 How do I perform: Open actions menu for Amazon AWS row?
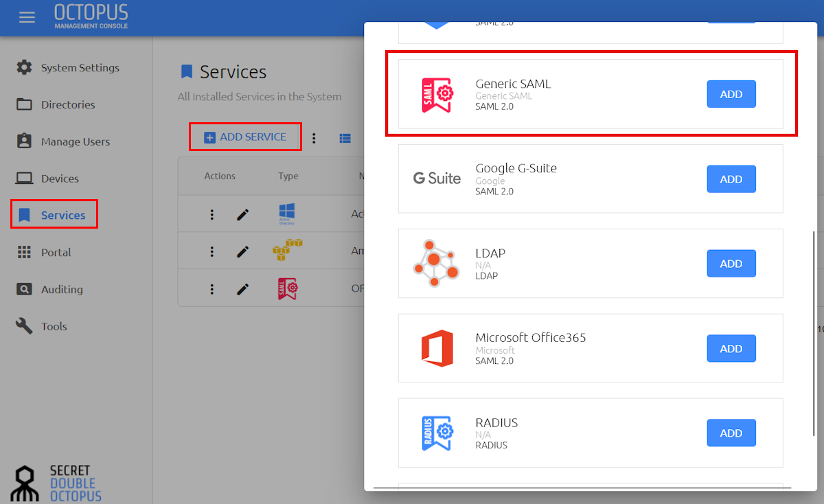click(x=212, y=251)
